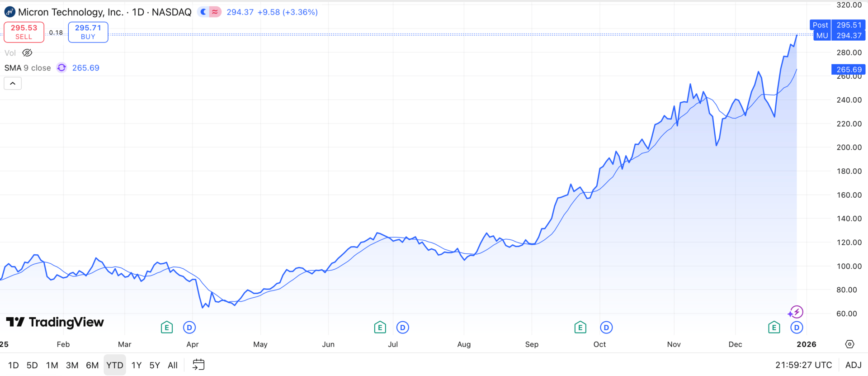Viewport: 868px width, 376px height.
Task: Click the SMA value 265.69 in legend
Action: [x=86, y=68]
